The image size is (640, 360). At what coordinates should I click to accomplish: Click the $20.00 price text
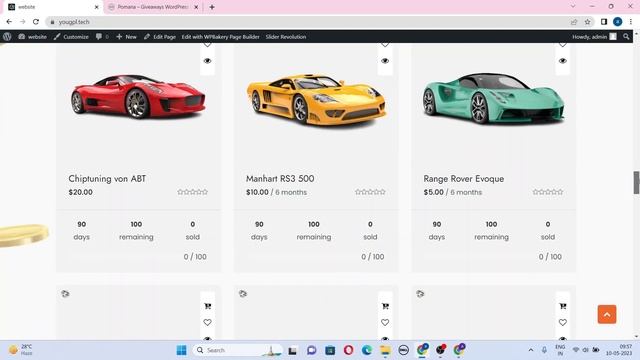pyautogui.click(x=80, y=192)
